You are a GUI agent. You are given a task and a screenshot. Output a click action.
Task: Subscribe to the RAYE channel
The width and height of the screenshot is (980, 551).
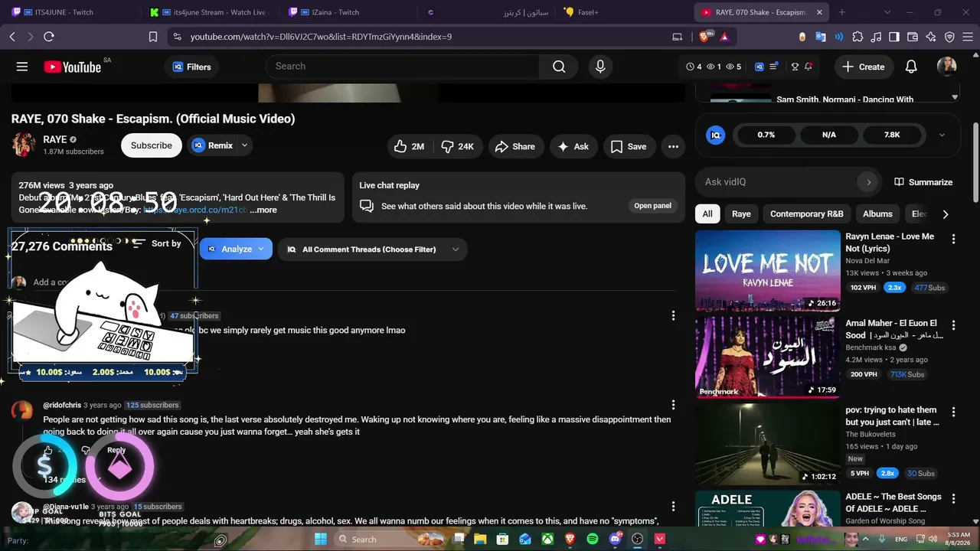click(152, 145)
